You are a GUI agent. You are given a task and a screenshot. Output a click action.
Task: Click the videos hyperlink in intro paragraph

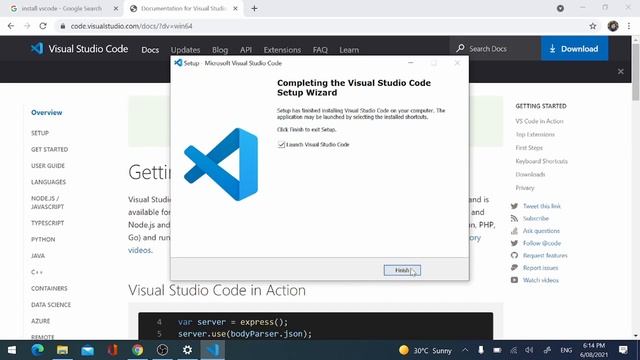[139, 250]
